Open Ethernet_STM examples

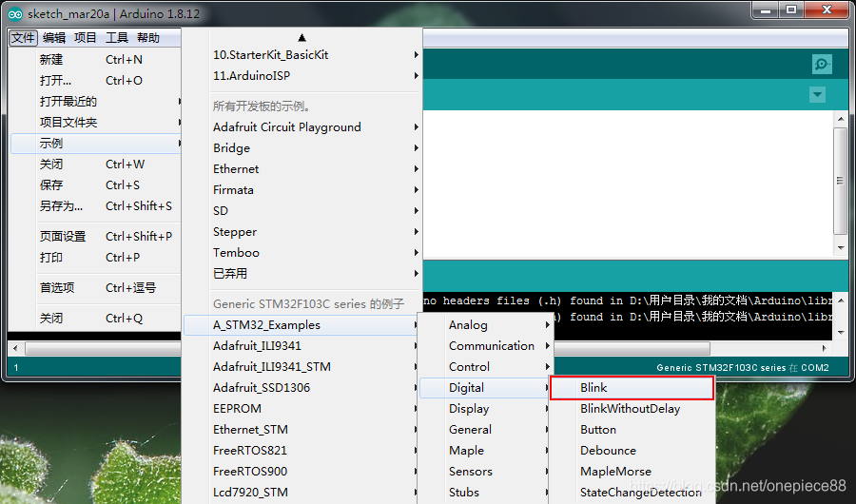point(302,430)
